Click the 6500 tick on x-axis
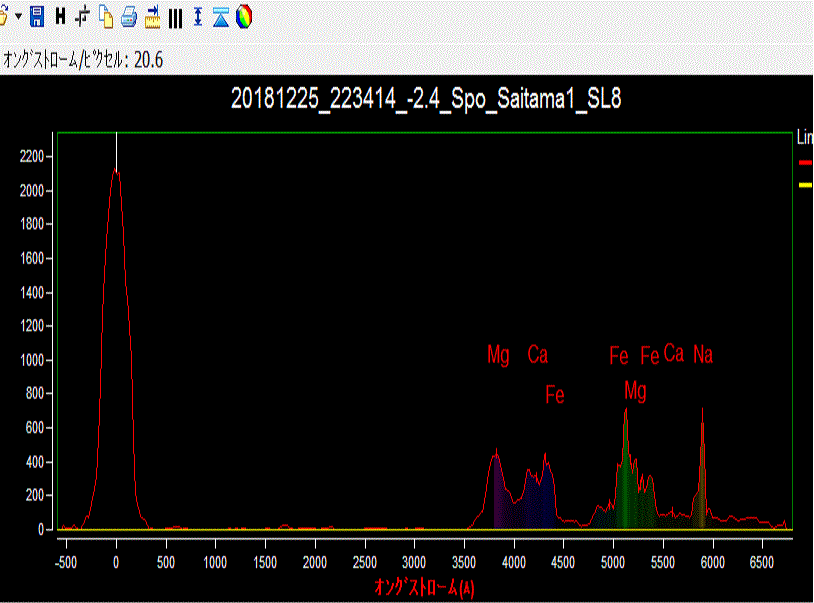The width and height of the screenshot is (814, 603). point(762,563)
